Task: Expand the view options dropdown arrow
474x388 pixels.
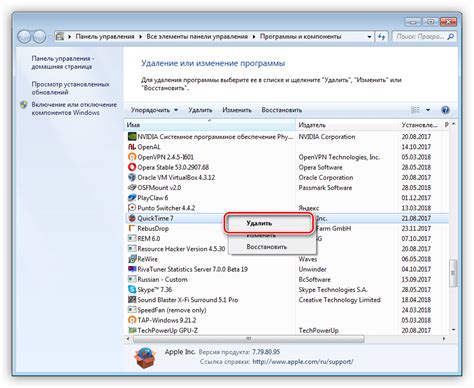Action: 428,110
